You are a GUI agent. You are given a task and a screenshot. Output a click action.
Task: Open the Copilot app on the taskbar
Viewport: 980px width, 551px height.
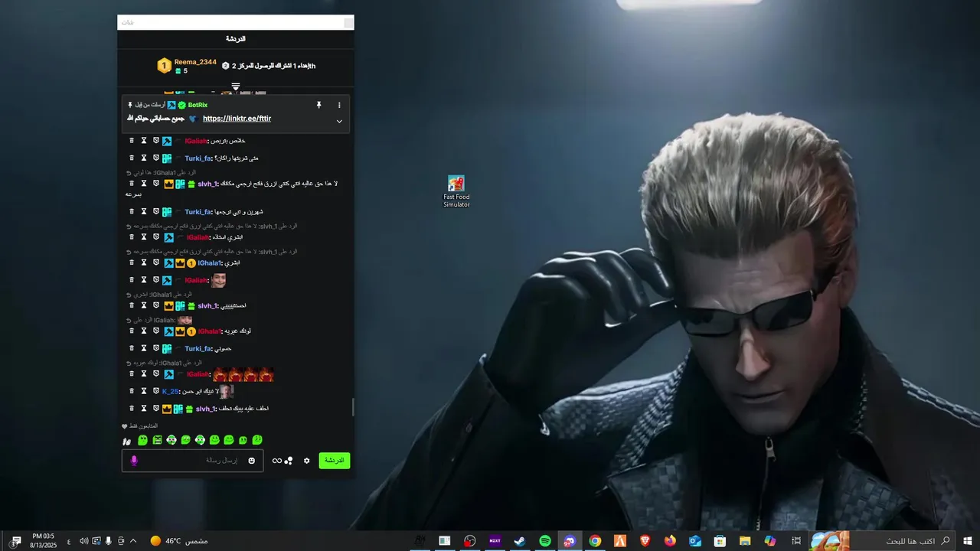pos(770,540)
